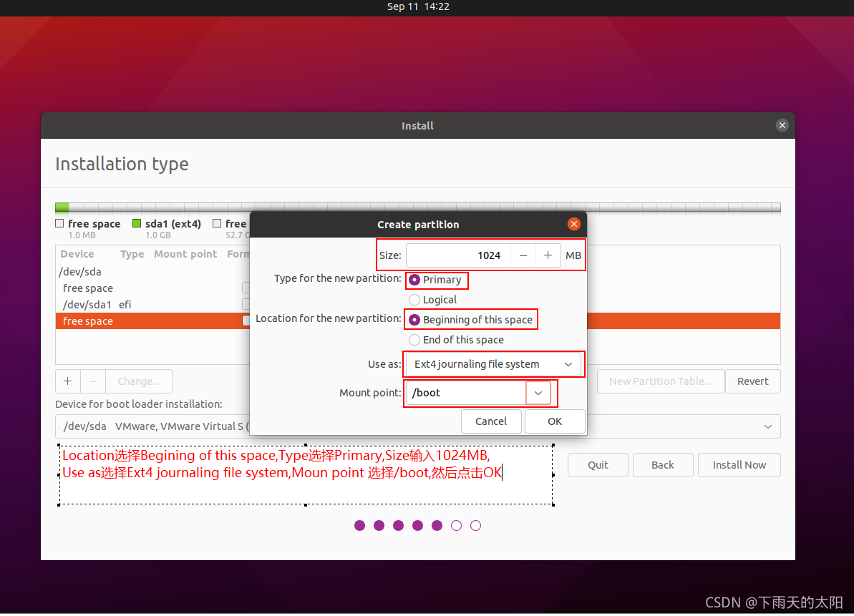
Task: Click the free space 1.0 MB legend entry
Action: click(87, 228)
